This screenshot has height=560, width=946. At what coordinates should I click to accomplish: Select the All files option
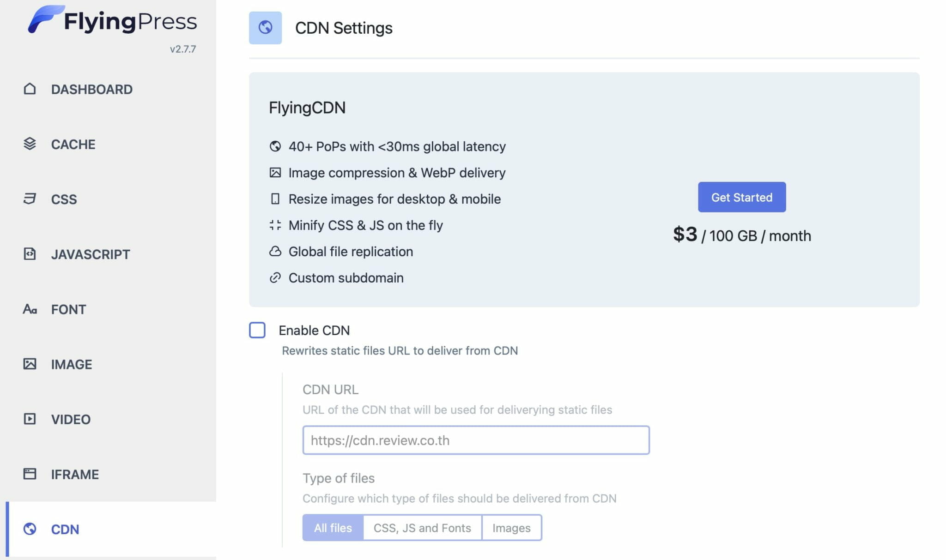[x=333, y=528]
